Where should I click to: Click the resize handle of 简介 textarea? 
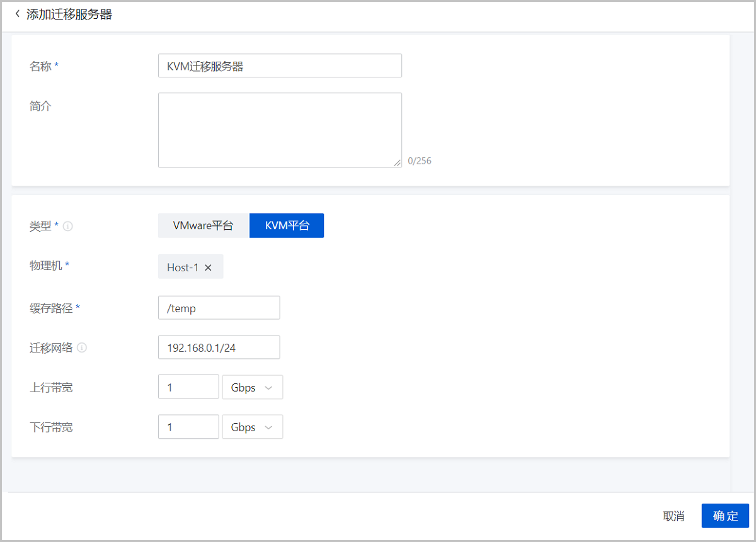(397, 162)
